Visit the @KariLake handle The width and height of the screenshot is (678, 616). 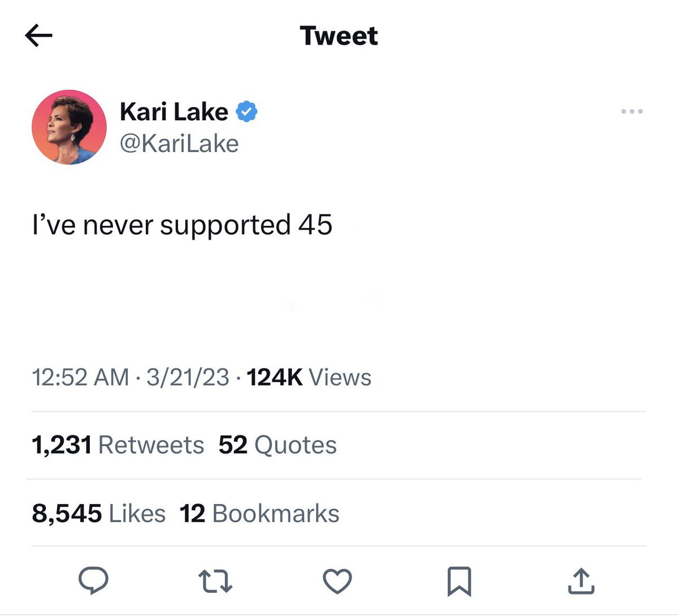point(179,143)
